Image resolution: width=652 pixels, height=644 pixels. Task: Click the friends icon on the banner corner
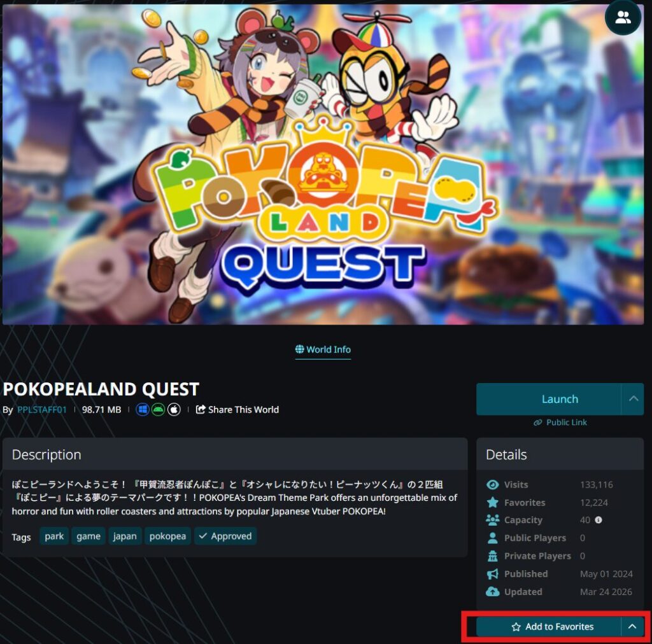(x=623, y=17)
